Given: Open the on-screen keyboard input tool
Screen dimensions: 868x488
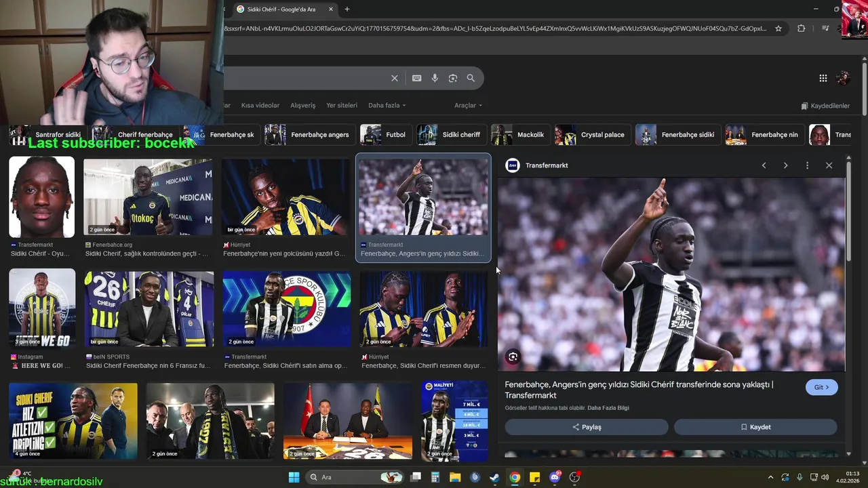Looking at the screenshot, I should [x=417, y=78].
